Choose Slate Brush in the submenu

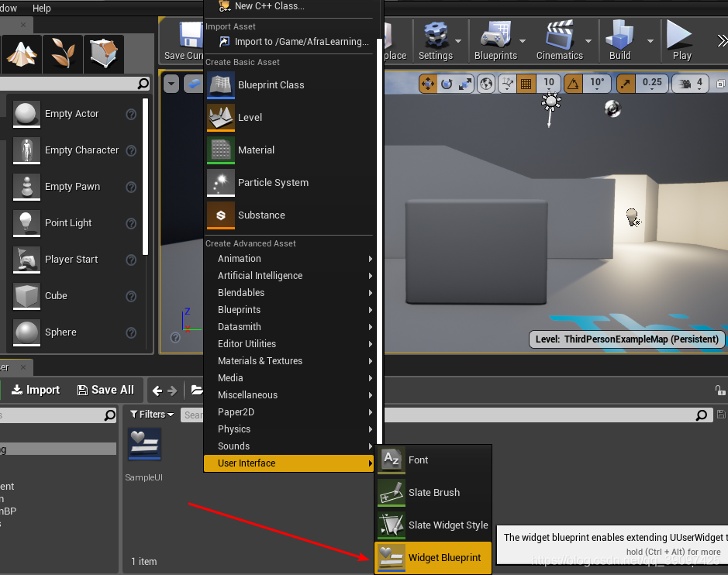point(433,492)
